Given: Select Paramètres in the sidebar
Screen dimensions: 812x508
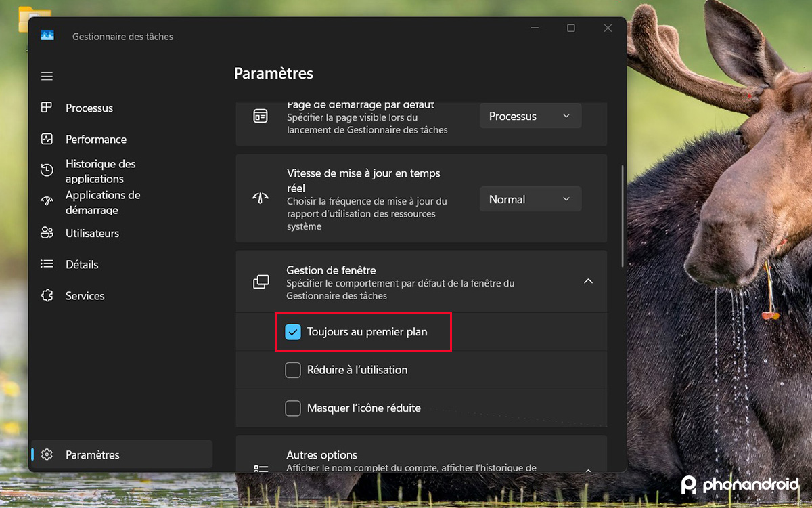Looking at the screenshot, I should 122,454.
